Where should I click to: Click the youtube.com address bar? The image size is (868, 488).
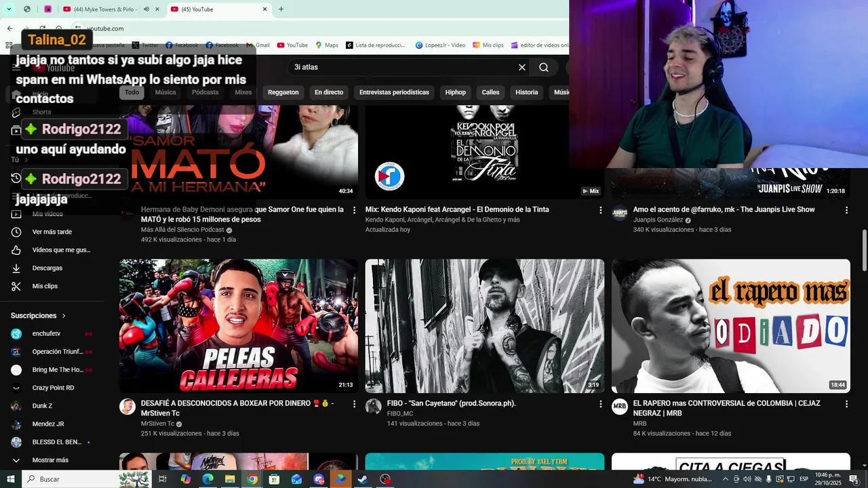[x=319, y=28]
